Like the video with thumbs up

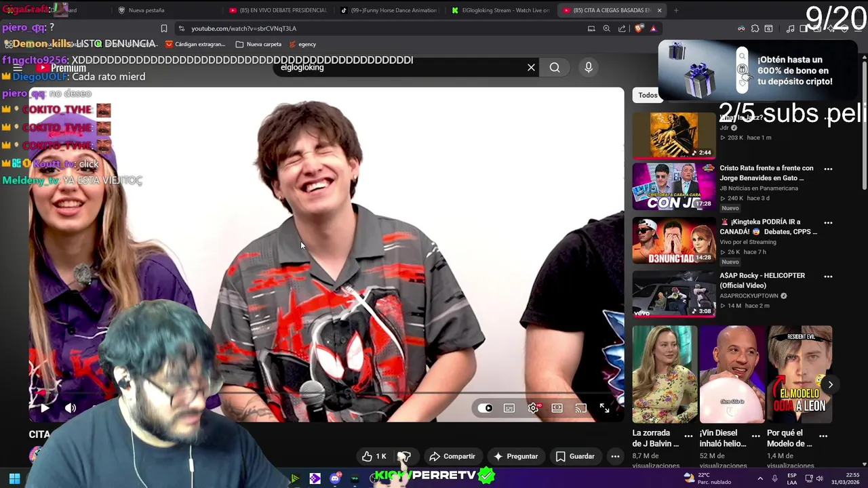click(374, 456)
